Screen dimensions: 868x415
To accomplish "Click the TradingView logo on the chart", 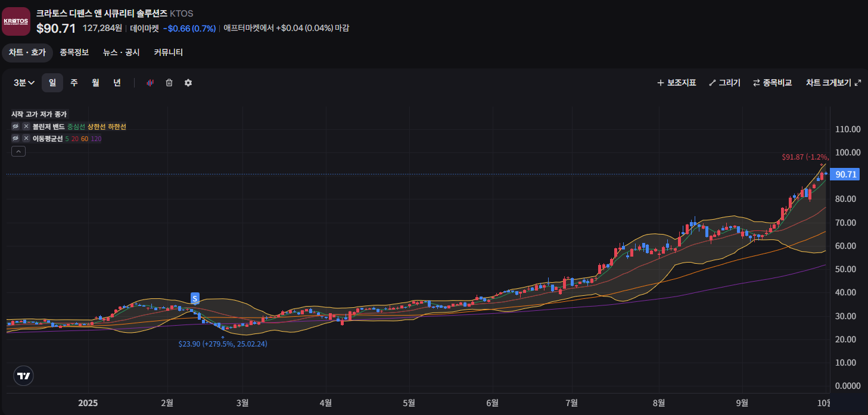I will [x=24, y=376].
